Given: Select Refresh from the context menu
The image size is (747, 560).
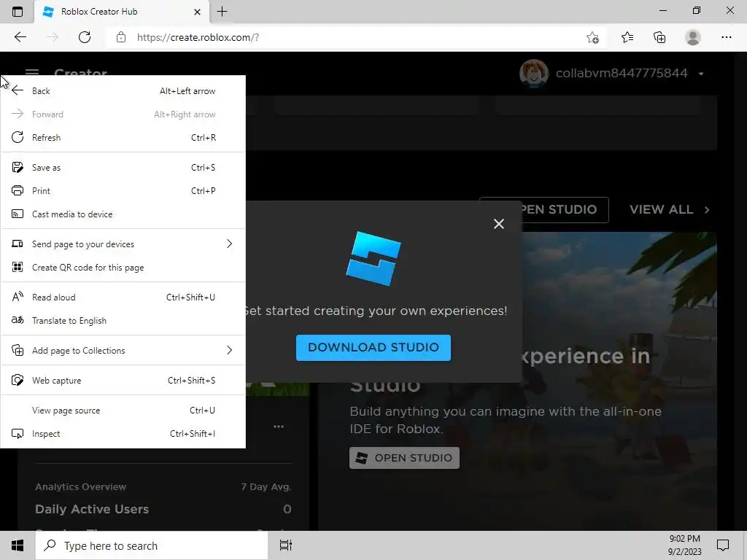Looking at the screenshot, I should click(123, 138).
